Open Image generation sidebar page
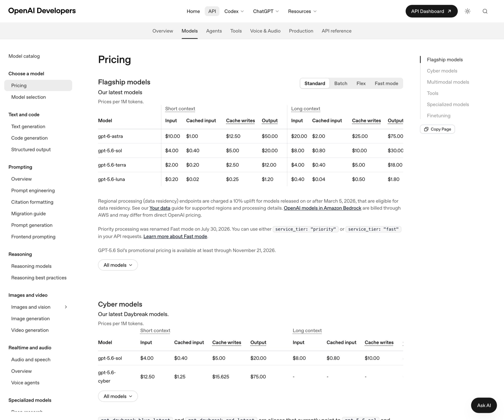This screenshot has height=420, width=504. (x=30, y=318)
